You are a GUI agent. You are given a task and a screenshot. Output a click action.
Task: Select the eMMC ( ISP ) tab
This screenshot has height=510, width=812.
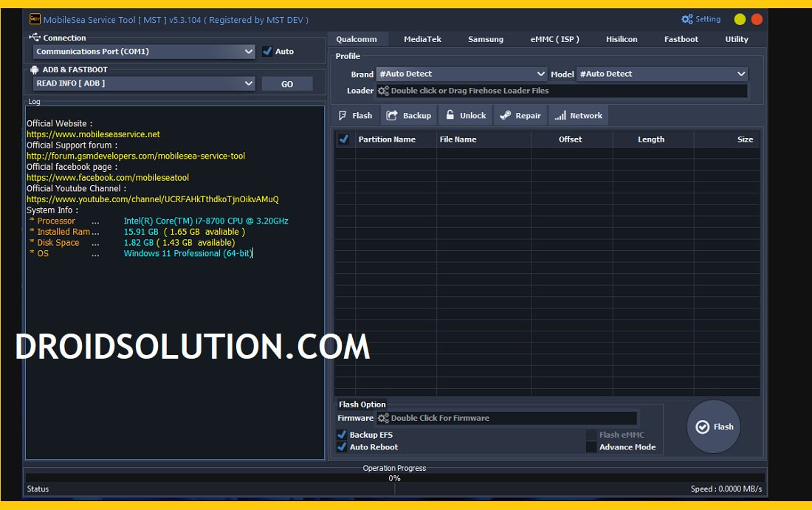pos(554,39)
